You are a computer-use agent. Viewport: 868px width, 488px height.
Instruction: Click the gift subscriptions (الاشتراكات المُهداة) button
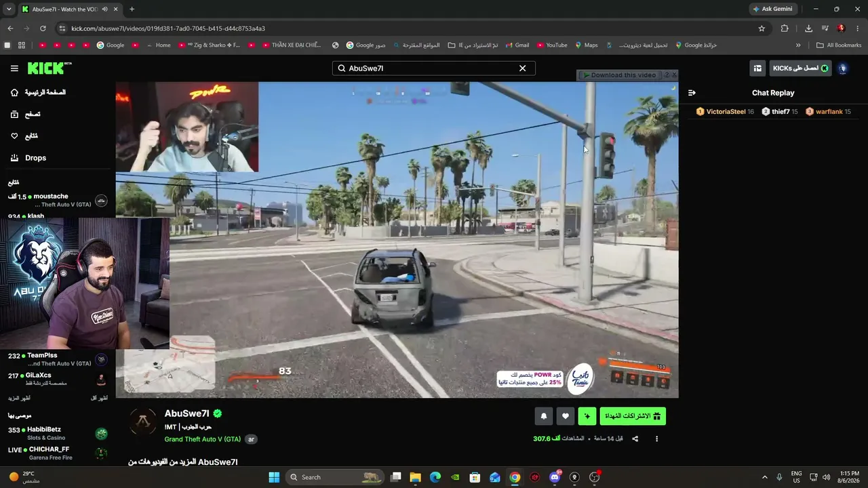pos(633,416)
